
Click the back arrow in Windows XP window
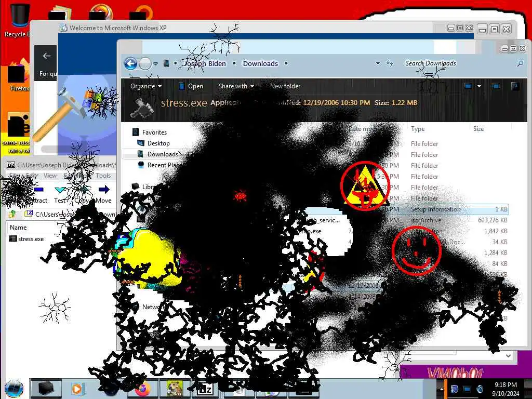point(46,56)
